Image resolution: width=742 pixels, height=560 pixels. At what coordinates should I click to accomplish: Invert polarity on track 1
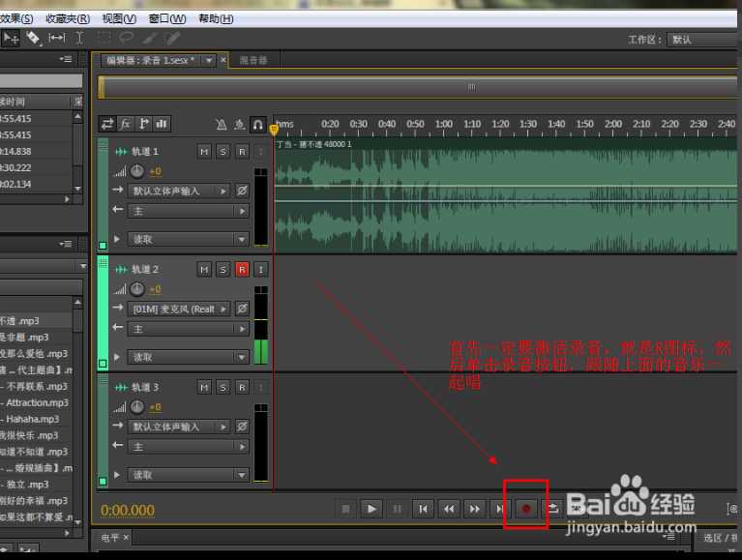pos(242,191)
